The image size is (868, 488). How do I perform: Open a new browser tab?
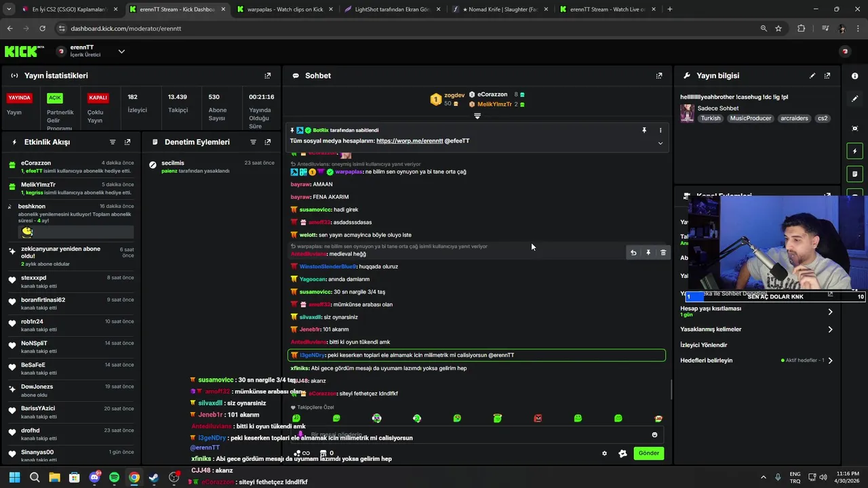[x=670, y=9]
